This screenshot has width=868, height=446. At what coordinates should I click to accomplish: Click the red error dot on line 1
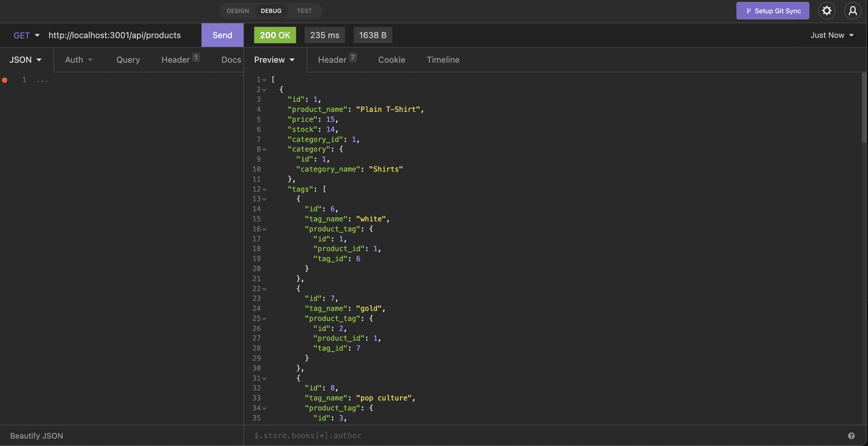[x=5, y=80]
